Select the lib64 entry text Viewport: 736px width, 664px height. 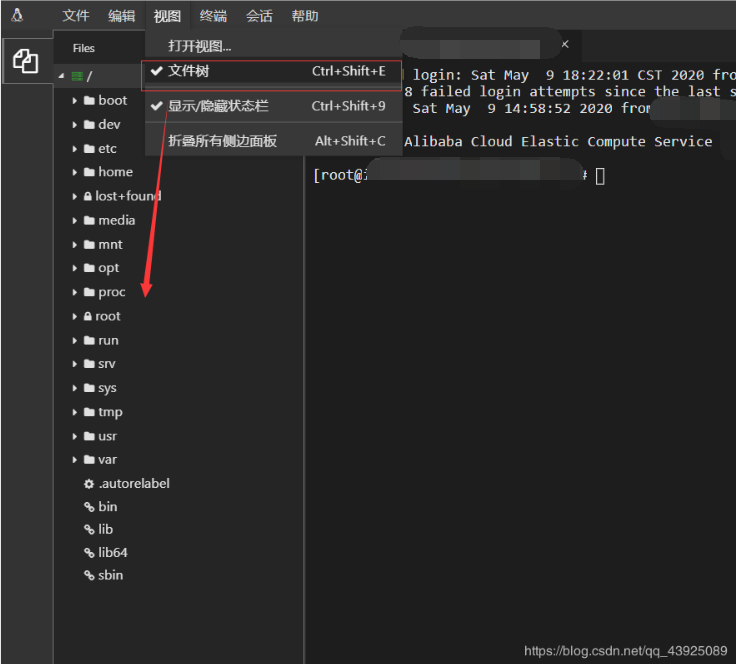click(x=113, y=553)
